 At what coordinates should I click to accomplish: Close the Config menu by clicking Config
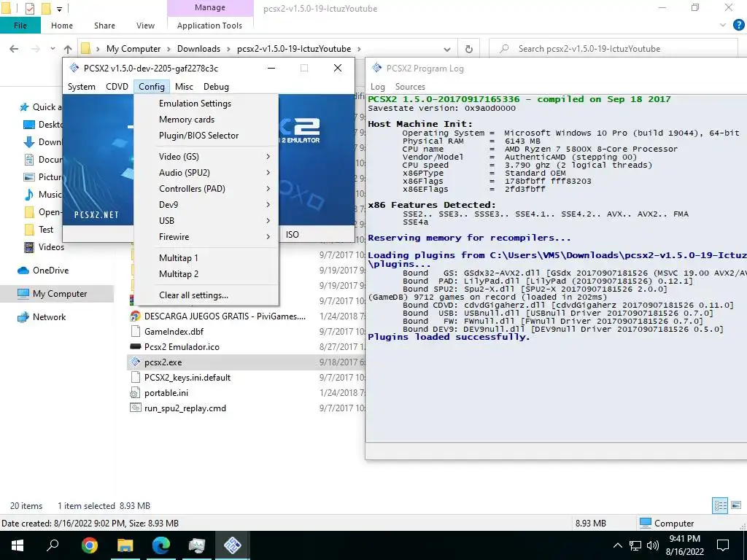click(152, 87)
